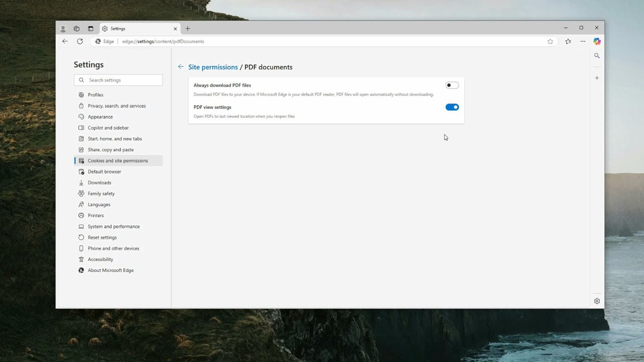Click the Family safety icon
644x362 pixels.
point(81,194)
